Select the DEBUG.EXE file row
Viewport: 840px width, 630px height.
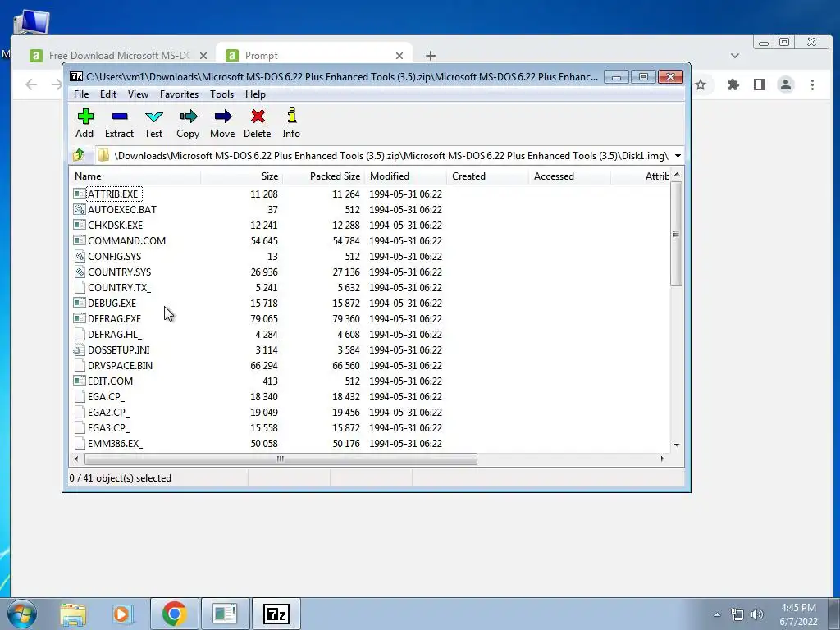pos(370,304)
